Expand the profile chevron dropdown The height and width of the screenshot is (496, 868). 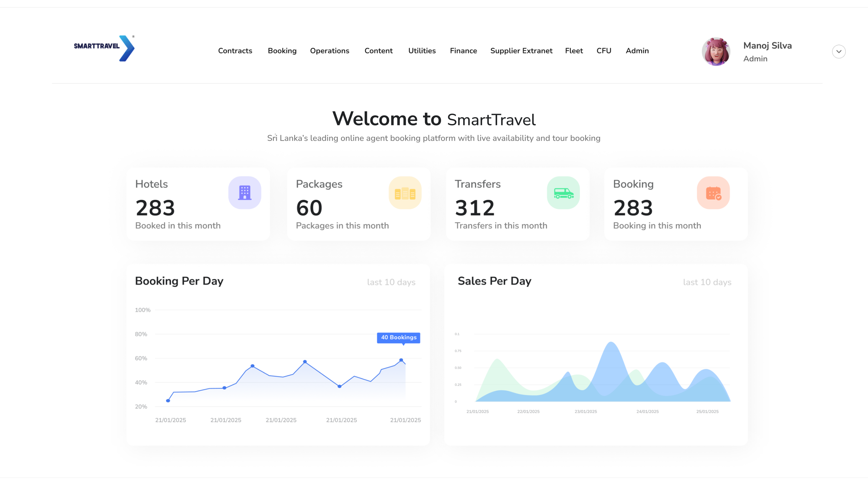click(839, 51)
